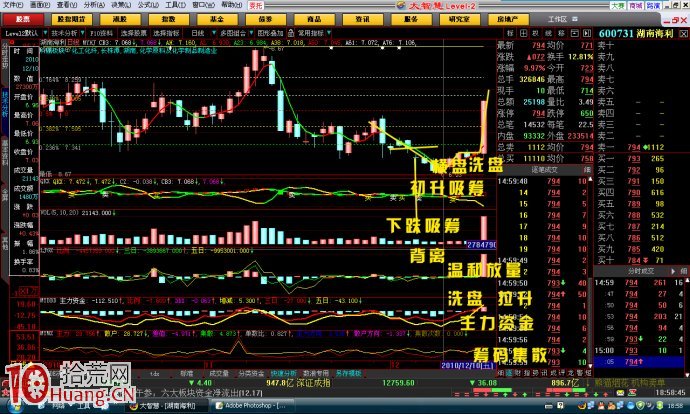Click the 逐笔成交 panel header

pos(544,169)
